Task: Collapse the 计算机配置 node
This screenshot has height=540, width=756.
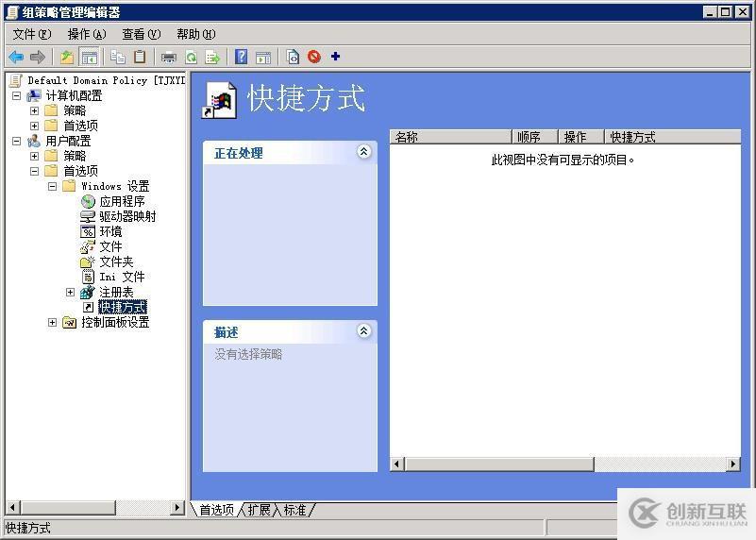Action: [x=16, y=95]
